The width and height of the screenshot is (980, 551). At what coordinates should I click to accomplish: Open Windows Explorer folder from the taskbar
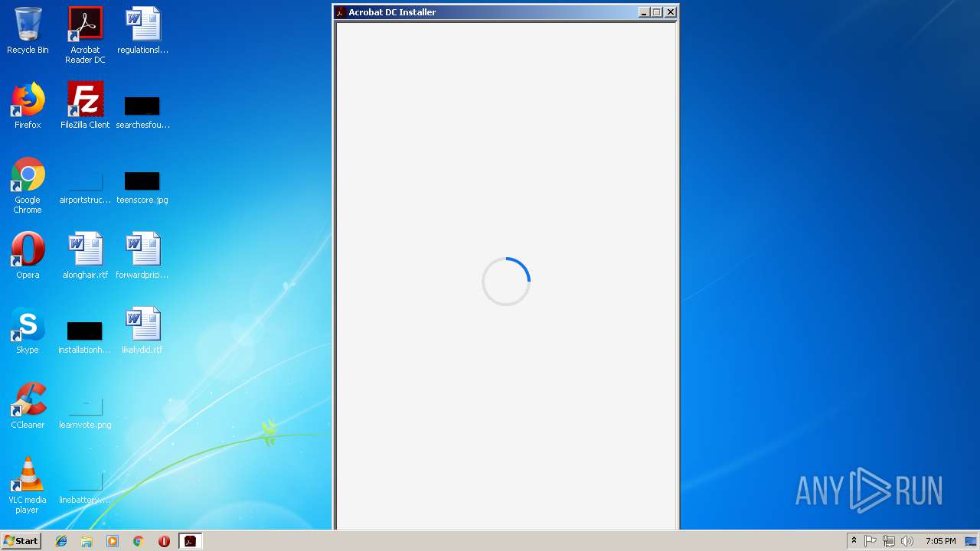point(87,541)
